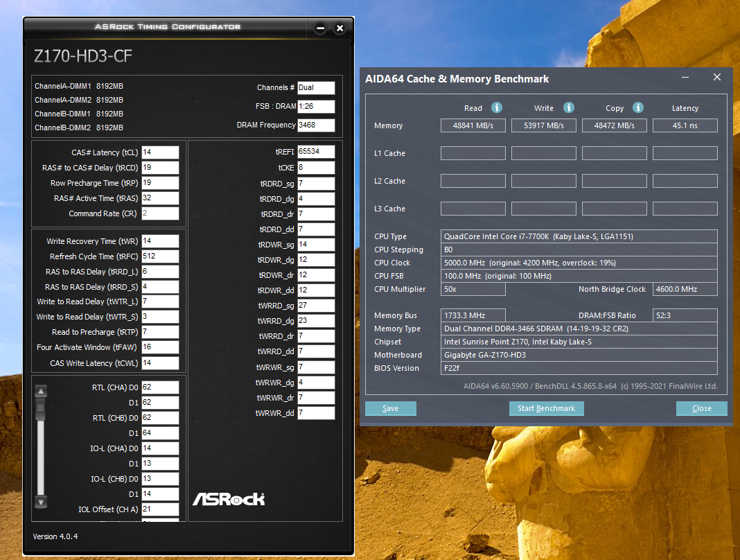
Task: Click the North Bridge Clock value 4600.0 MHz
Action: pos(685,290)
